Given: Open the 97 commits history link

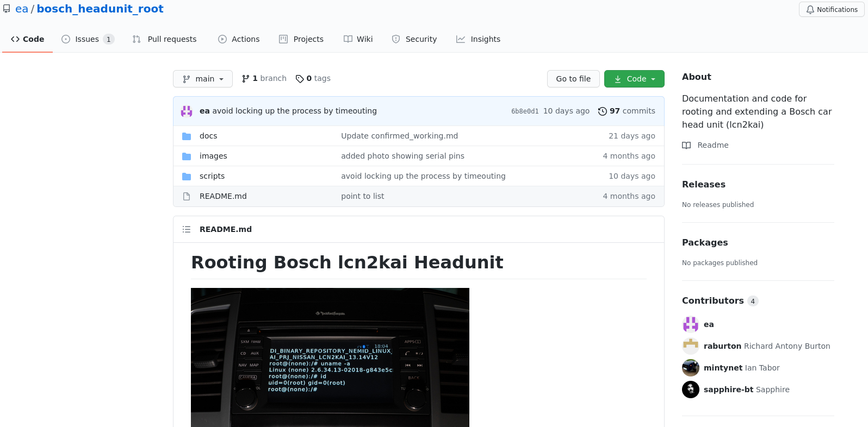Looking at the screenshot, I should click(x=627, y=111).
